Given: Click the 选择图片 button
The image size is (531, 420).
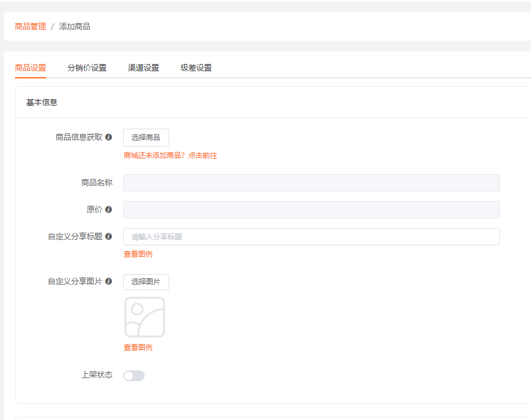Looking at the screenshot, I should point(146,282).
